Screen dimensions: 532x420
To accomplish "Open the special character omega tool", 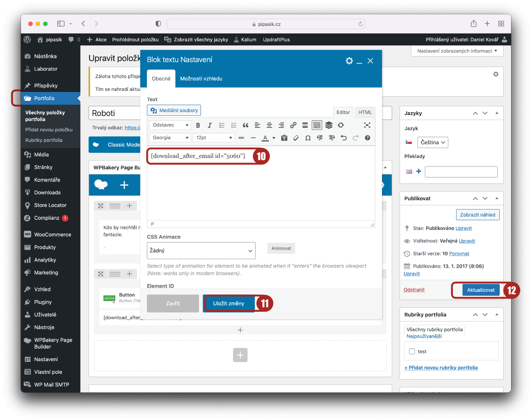I will point(308,138).
